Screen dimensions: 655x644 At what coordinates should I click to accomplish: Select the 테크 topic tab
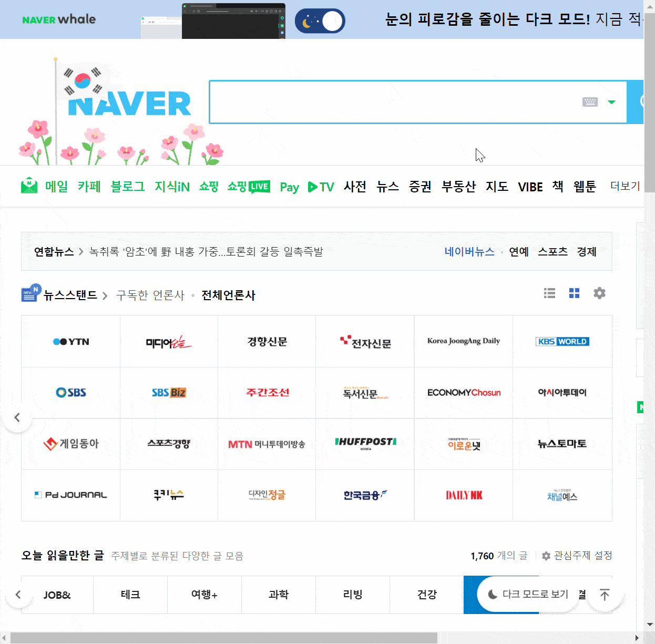pos(130,595)
